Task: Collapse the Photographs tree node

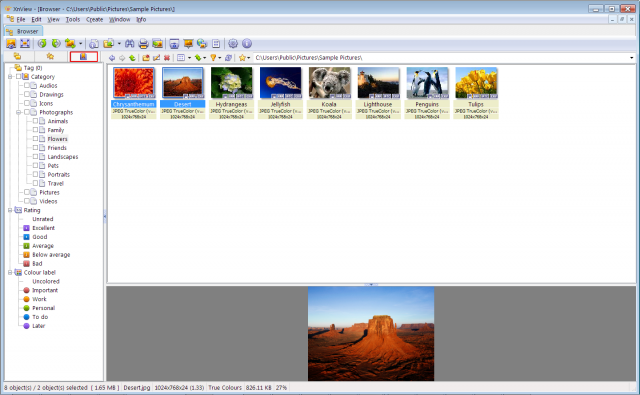Action: click(18, 112)
